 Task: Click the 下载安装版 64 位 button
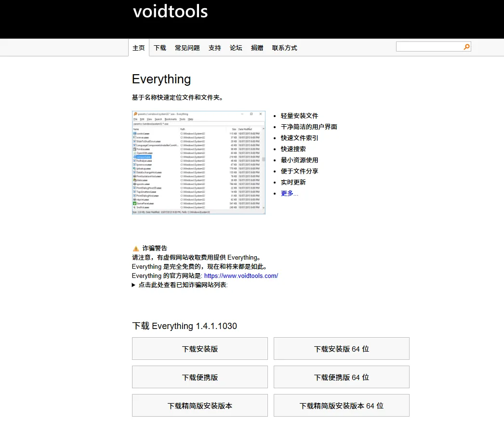tap(341, 349)
